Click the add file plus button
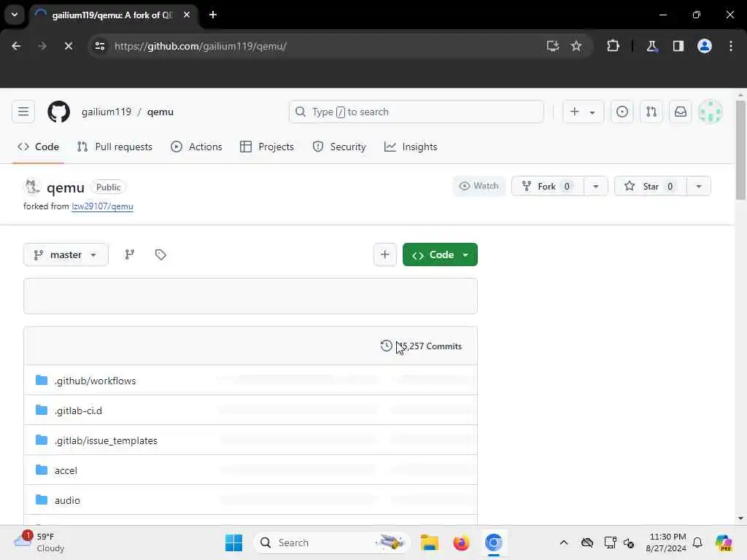Viewport: 747px width, 560px height. pos(385,254)
